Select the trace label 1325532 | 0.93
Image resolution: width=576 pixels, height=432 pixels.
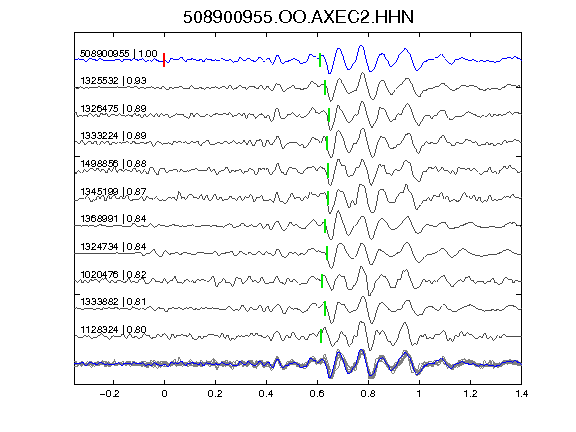(x=114, y=80)
